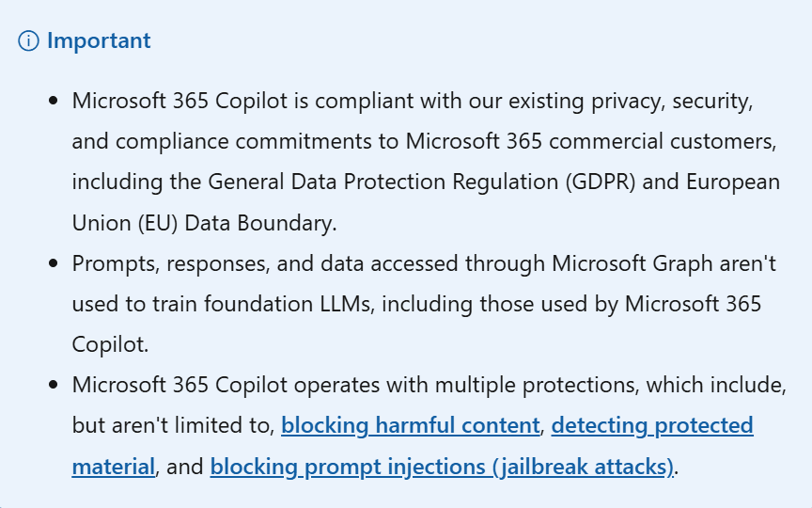812x508 pixels.
Task: Click the phrase commercial customers
Action: pyautogui.click(x=663, y=141)
